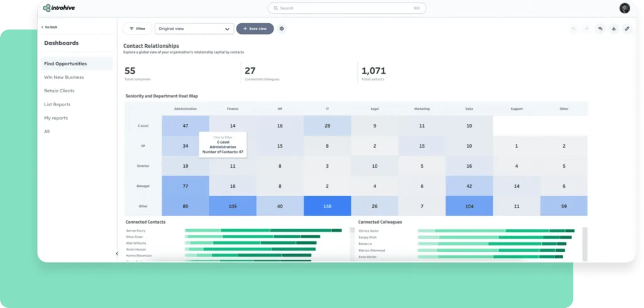Click the Administration column header
This screenshot has height=308, width=644.
(186, 109)
